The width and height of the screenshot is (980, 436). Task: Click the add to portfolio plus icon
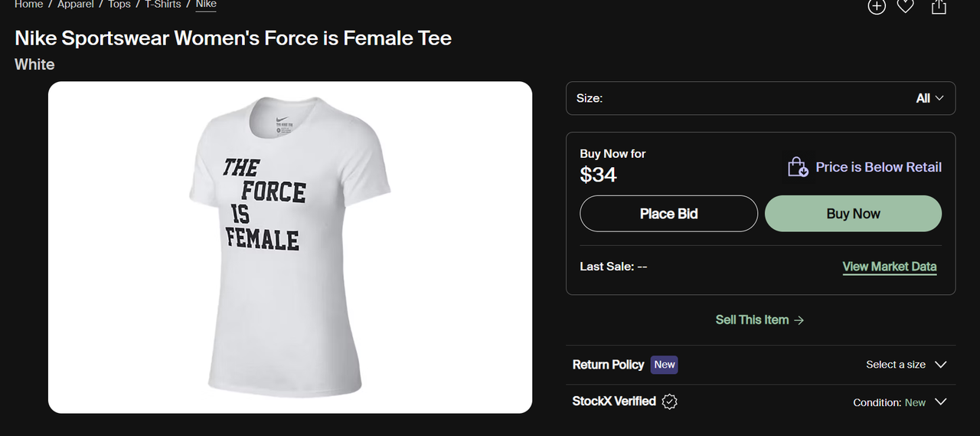[x=876, y=6]
